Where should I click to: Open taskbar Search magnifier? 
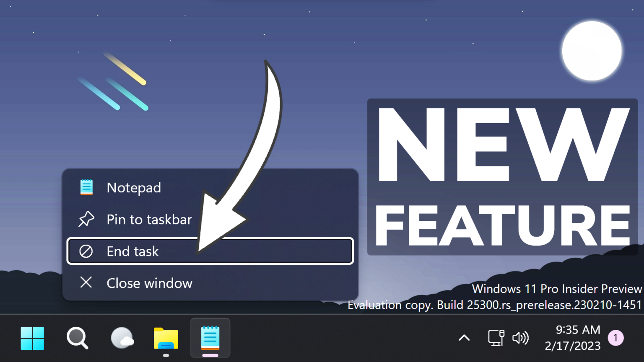point(77,338)
